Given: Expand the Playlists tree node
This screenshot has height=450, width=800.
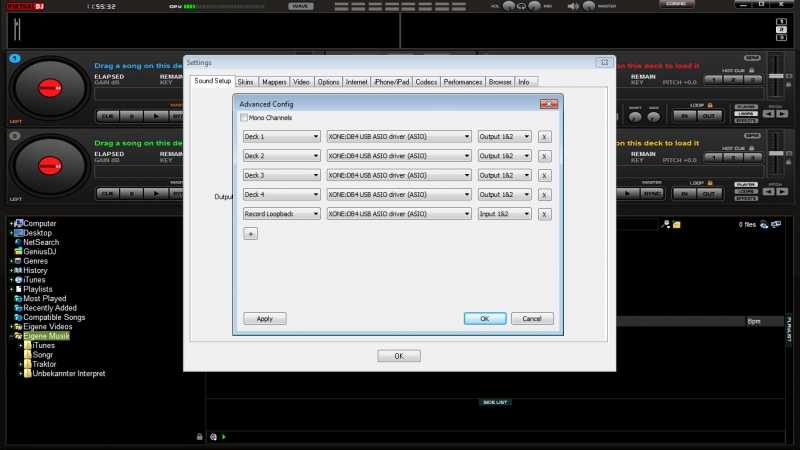Looking at the screenshot, I should tap(11, 289).
